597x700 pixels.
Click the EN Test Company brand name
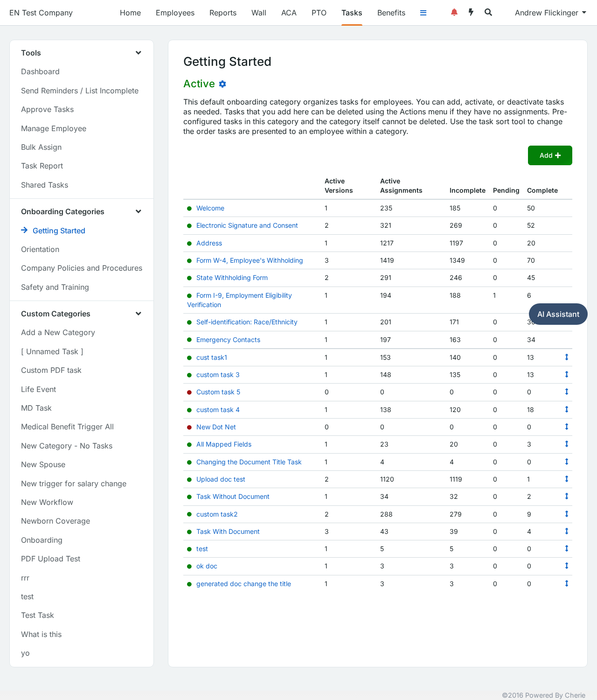point(41,13)
